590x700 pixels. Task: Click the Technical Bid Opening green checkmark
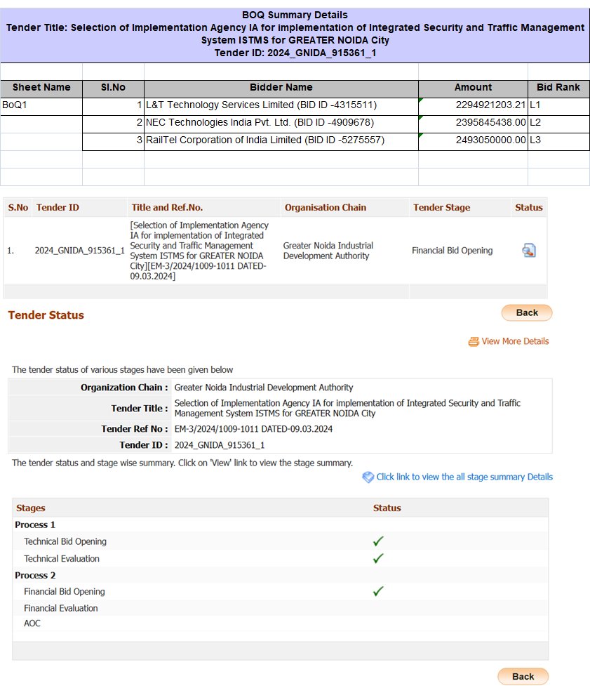point(378,541)
